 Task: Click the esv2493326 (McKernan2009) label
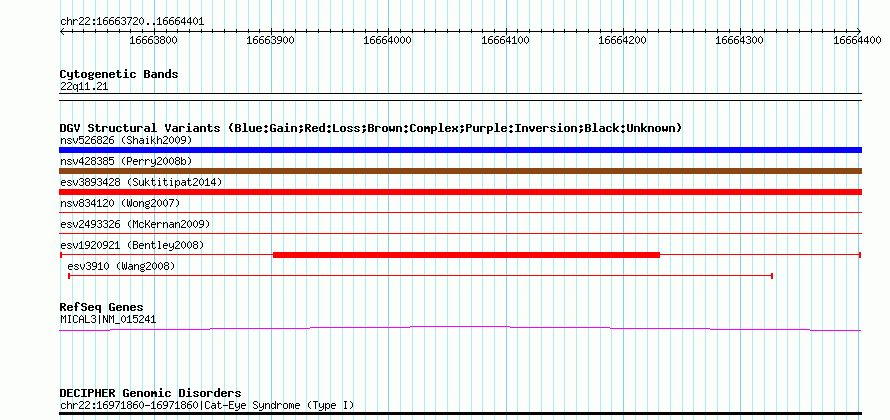click(x=135, y=224)
